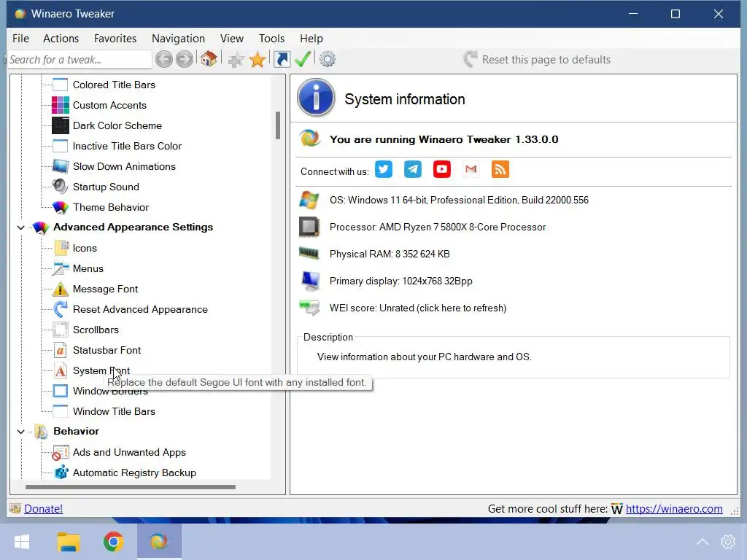This screenshot has width=747, height=560.
Task: Click Dark Color Scheme black icon
Action: [x=61, y=125]
